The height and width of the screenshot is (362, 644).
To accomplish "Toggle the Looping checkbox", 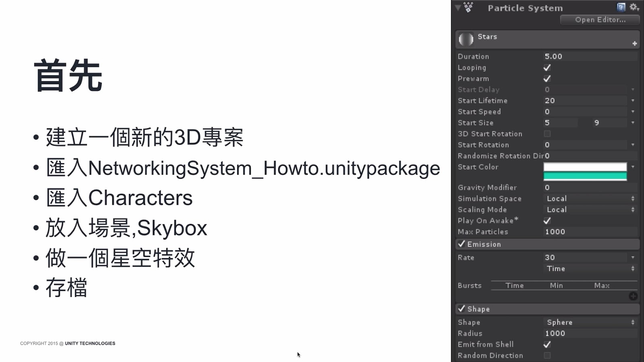I will [x=547, y=68].
